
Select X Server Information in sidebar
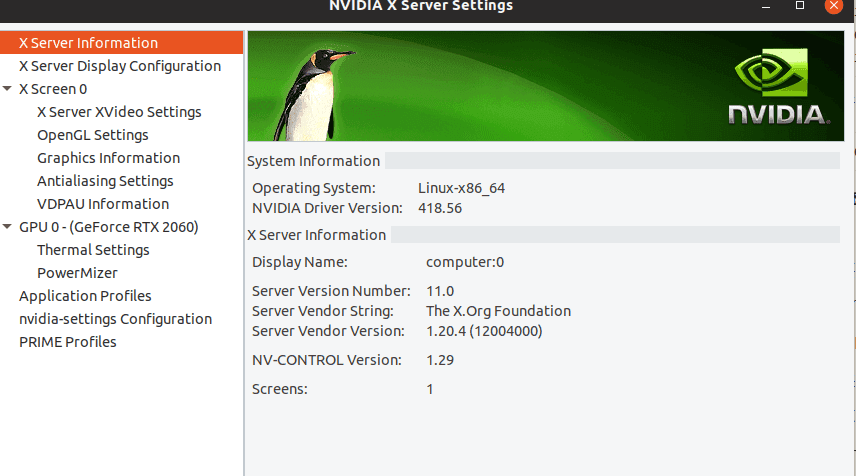pos(88,43)
